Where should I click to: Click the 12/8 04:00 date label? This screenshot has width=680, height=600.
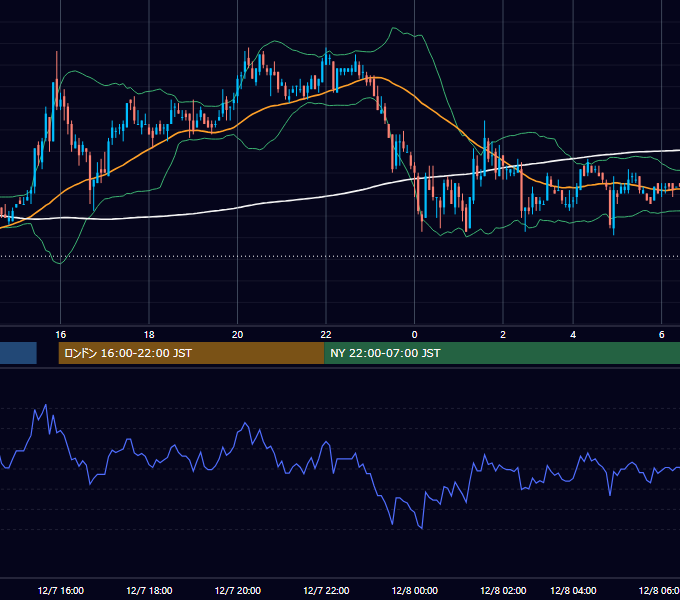(573, 591)
